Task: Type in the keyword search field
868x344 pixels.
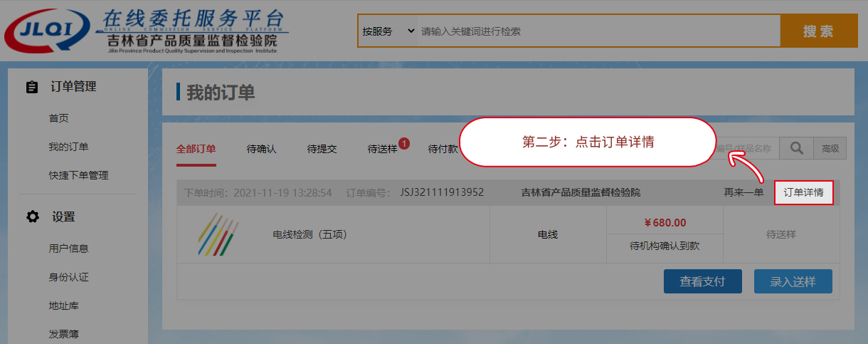Action: 596,31
